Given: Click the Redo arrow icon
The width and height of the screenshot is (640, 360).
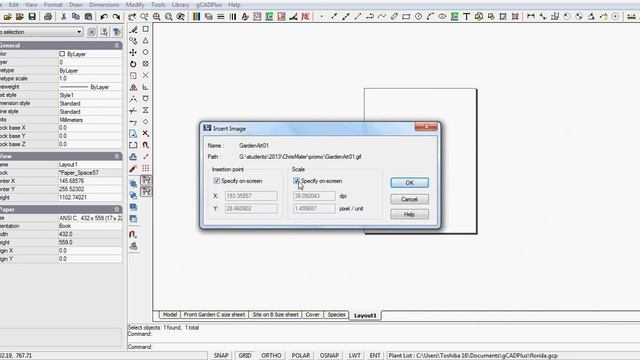Looking at the screenshot, I should point(116,17).
